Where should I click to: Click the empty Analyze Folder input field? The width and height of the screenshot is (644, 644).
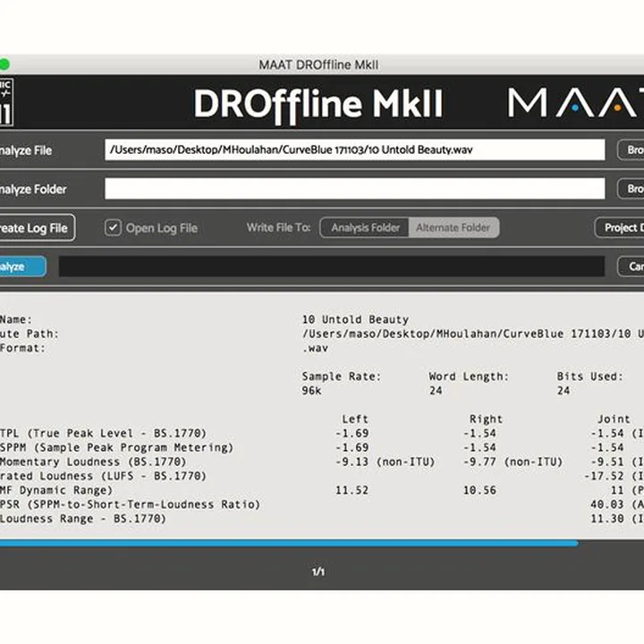point(354,189)
